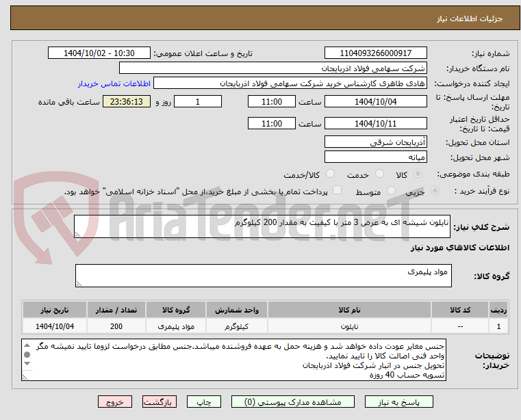
Task: Click the response deadline time 11:00 field
Action: 272,102
